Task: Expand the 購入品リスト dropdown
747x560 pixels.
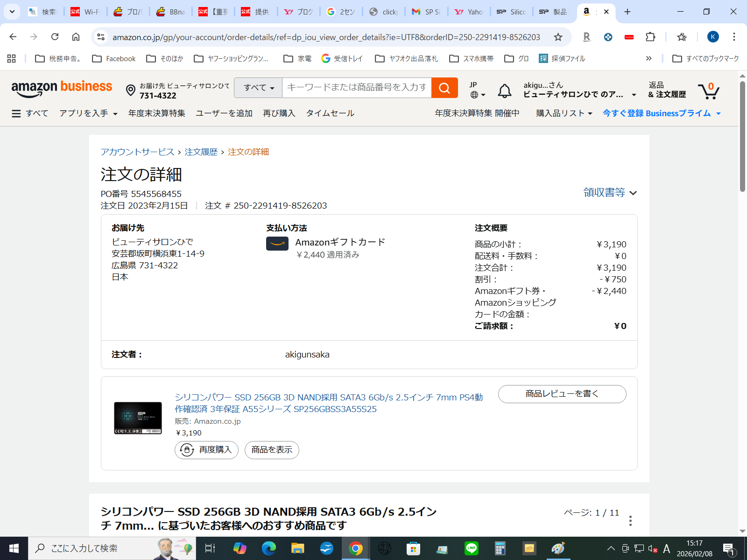Action: [x=564, y=113]
